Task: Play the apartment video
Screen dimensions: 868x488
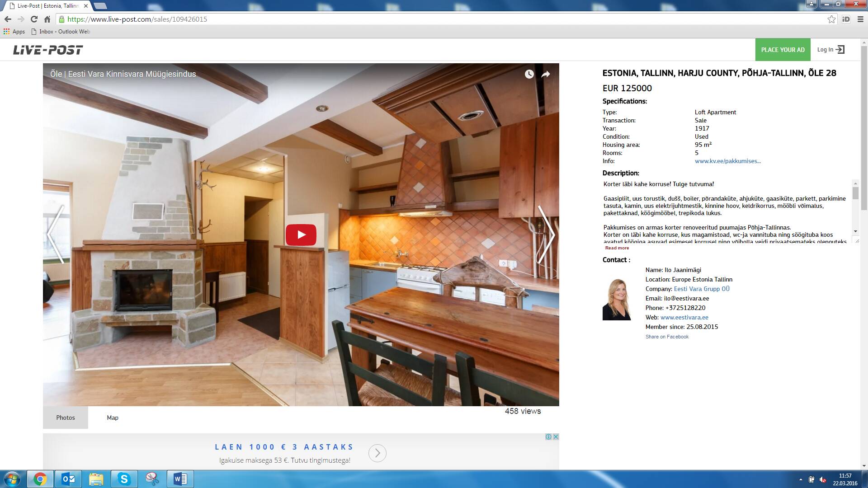Action: click(x=301, y=235)
